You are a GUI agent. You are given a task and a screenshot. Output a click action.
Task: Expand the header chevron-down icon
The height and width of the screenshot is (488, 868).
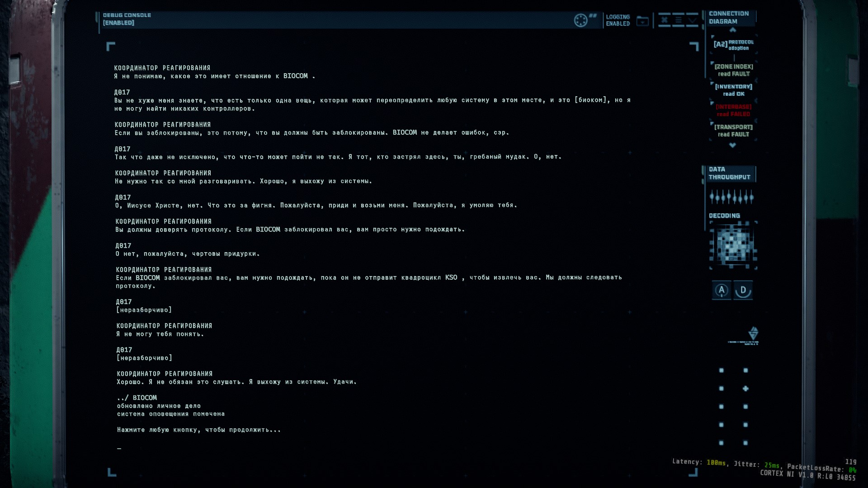[x=693, y=20]
